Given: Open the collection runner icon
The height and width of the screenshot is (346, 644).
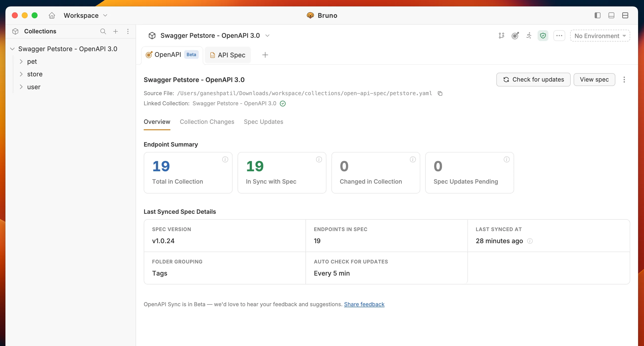Looking at the screenshot, I should pos(529,36).
